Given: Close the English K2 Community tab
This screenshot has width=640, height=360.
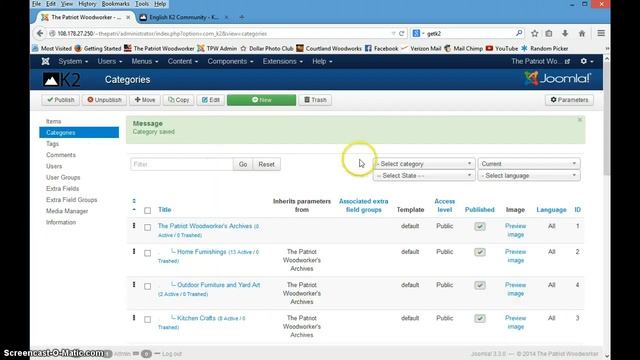Looking at the screenshot, I should pyautogui.click(x=227, y=17).
